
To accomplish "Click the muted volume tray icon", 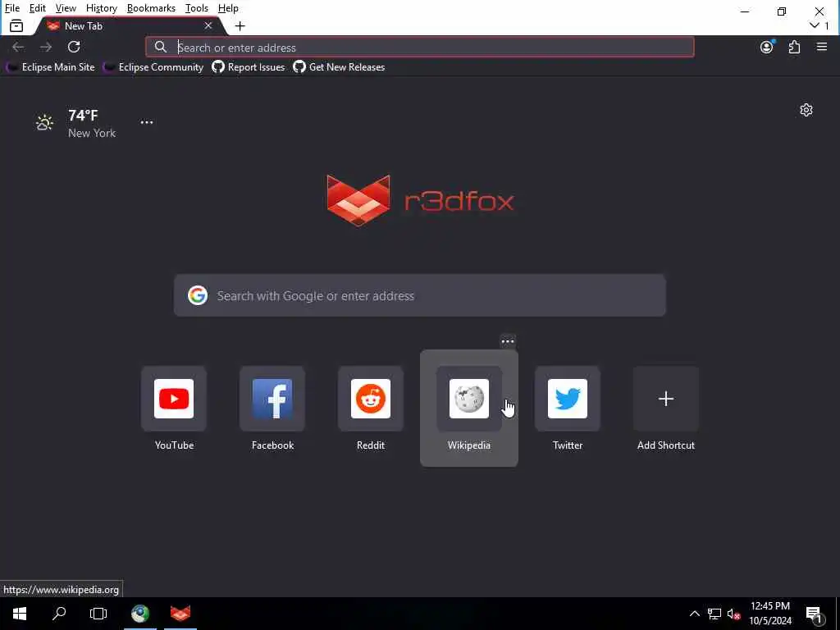I will (733, 614).
